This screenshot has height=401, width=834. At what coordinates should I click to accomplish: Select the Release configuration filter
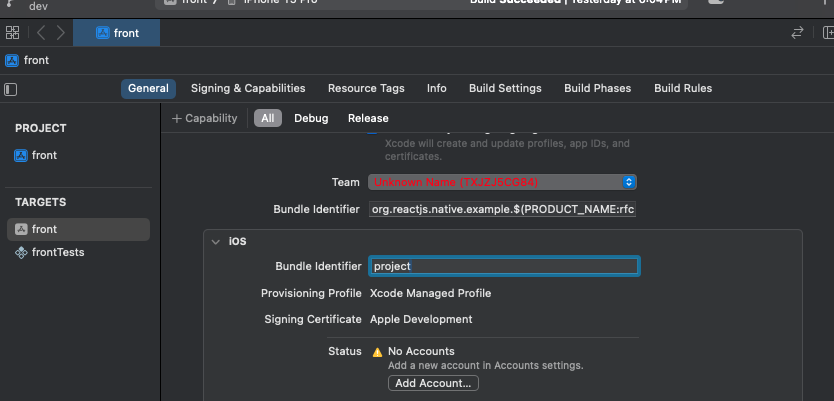tap(368, 118)
